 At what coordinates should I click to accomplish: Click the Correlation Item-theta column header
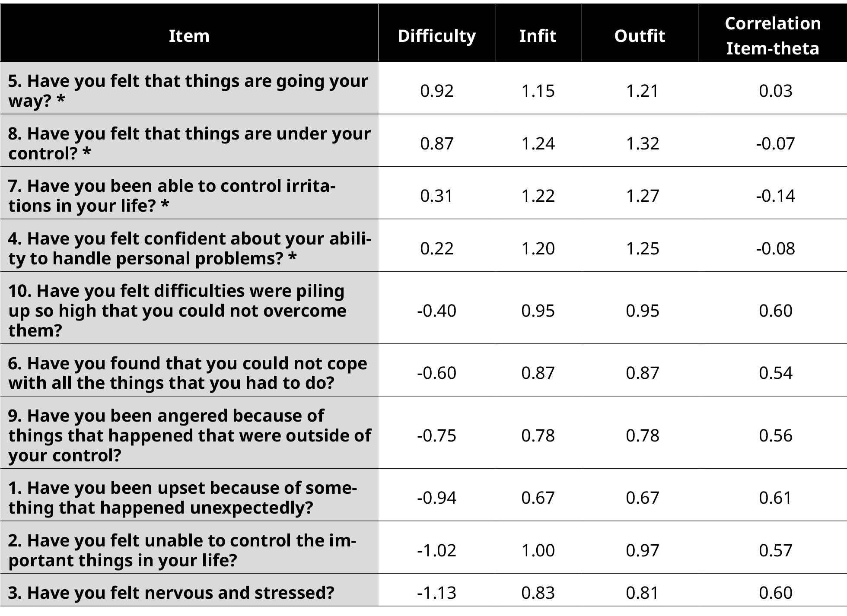click(x=773, y=36)
